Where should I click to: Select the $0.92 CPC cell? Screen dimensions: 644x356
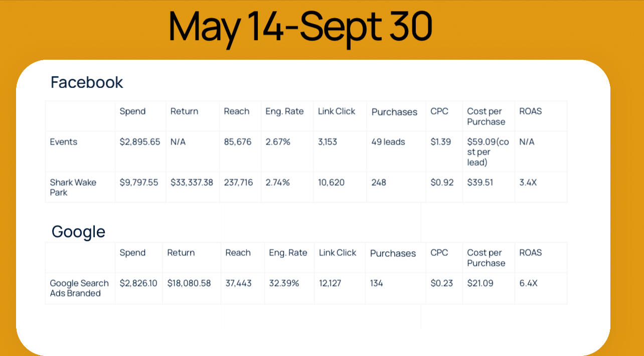click(442, 183)
